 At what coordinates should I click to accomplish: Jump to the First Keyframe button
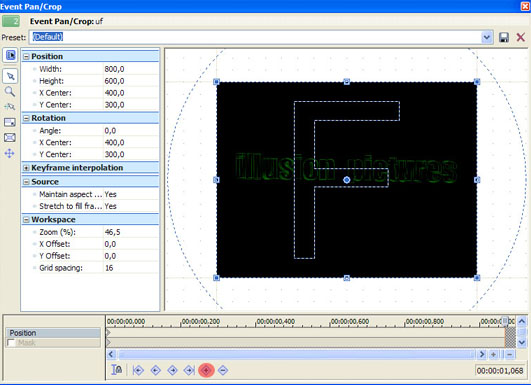(138, 370)
